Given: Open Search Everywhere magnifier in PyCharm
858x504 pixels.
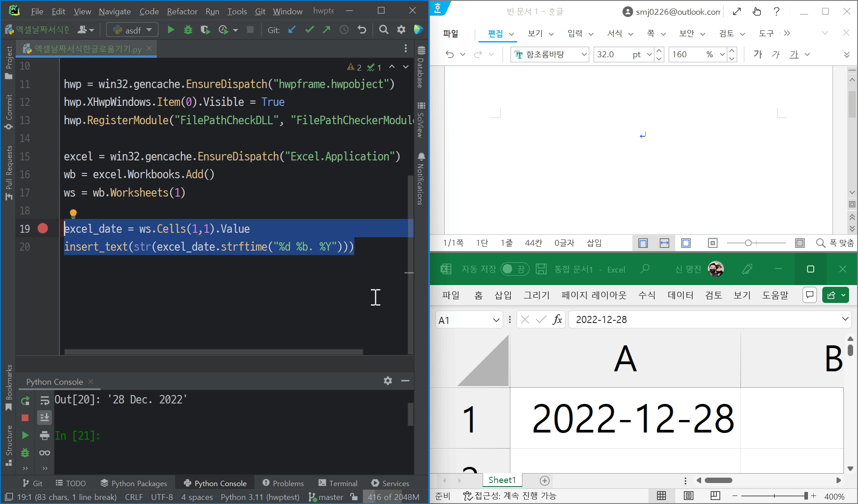Looking at the screenshot, I should [x=383, y=30].
